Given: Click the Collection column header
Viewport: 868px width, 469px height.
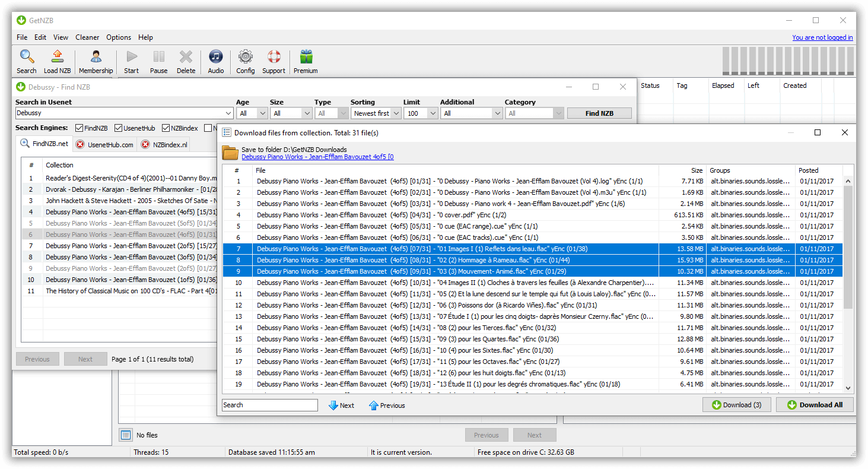Looking at the screenshot, I should (130, 165).
